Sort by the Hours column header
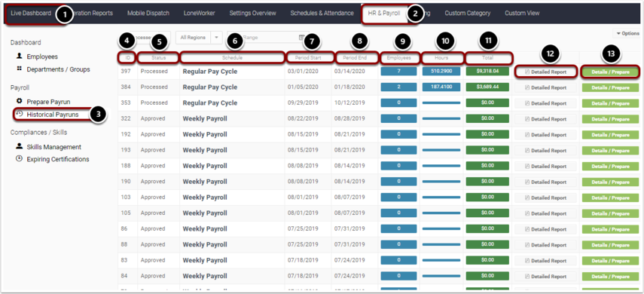This screenshot has height=294, width=644. (x=441, y=58)
